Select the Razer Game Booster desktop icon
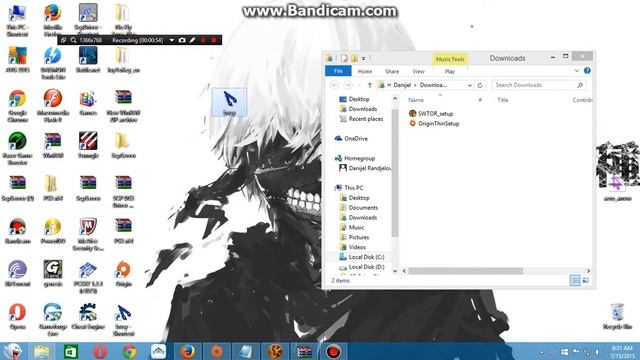The image size is (640, 360). click(x=18, y=149)
